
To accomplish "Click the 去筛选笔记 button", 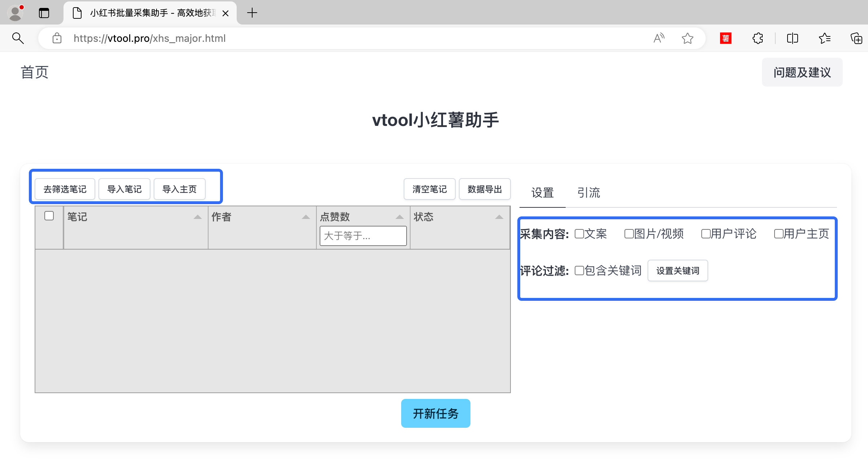I will click(x=65, y=189).
